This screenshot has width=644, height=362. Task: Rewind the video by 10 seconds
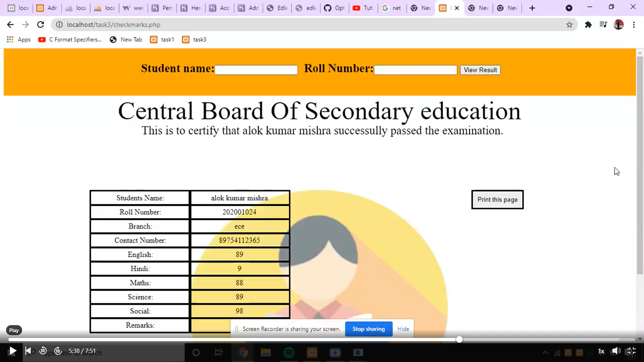[43, 351]
